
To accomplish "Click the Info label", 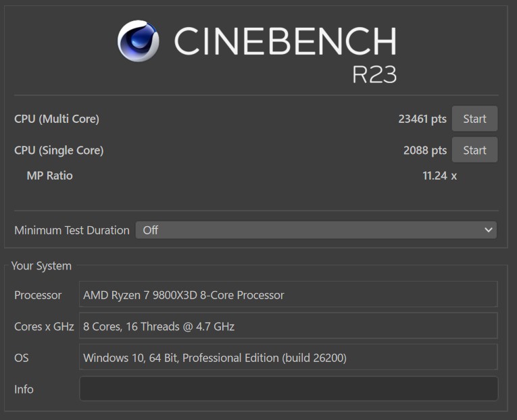I will [x=24, y=389].
